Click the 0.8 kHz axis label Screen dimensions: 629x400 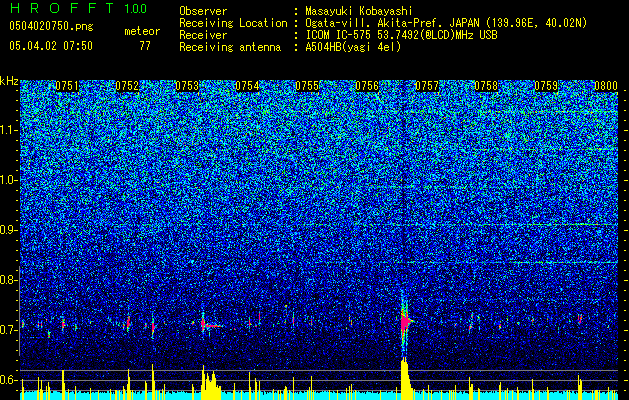pyautogui.click(x=8, y=280)
